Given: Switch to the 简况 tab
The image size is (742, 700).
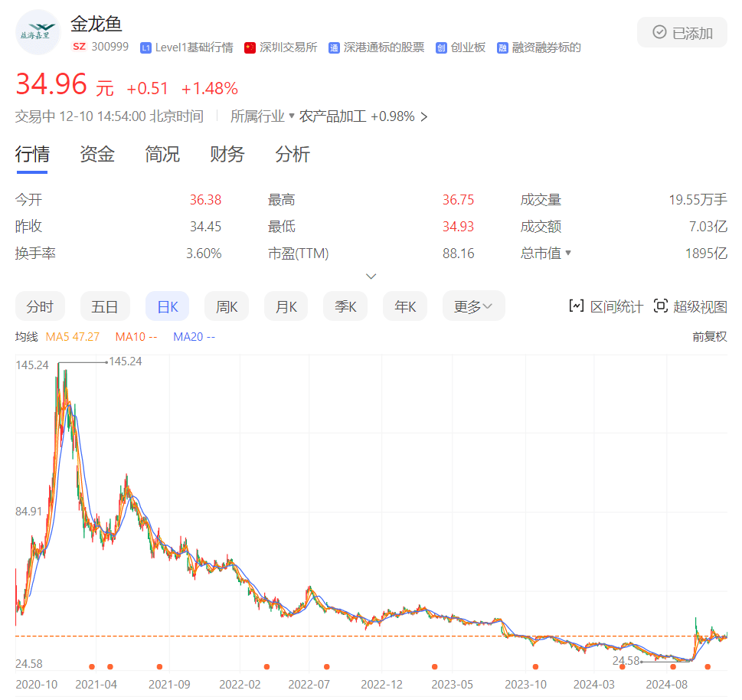Looking at the screenshot, I should pyautogui.click(x=162, y=154).
